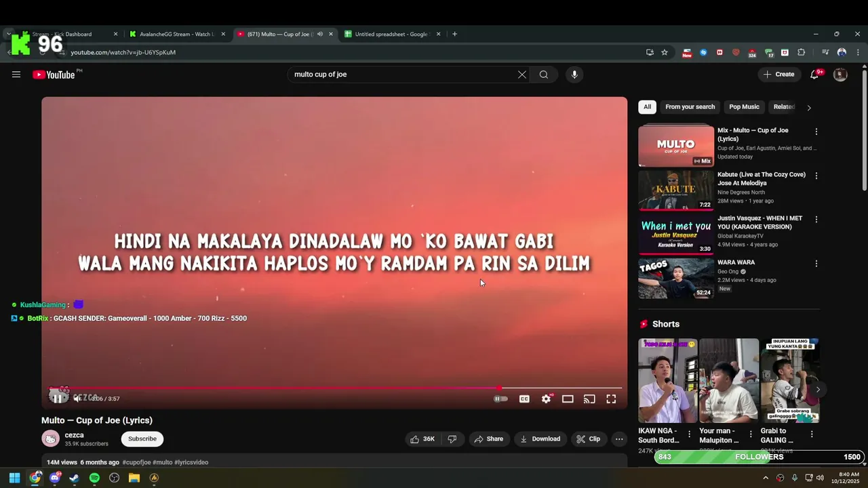Select the From your search chip
868x488 pixels.
point(690,107)
